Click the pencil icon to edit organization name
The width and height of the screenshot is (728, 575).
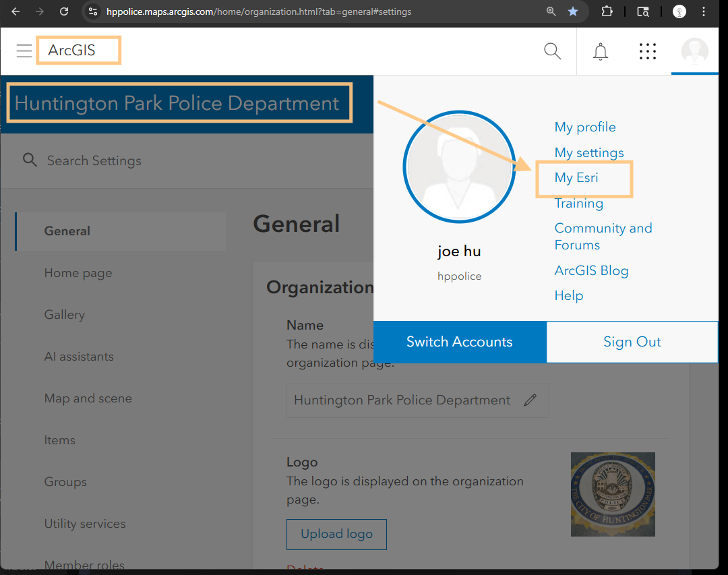(x=530, y=400)
